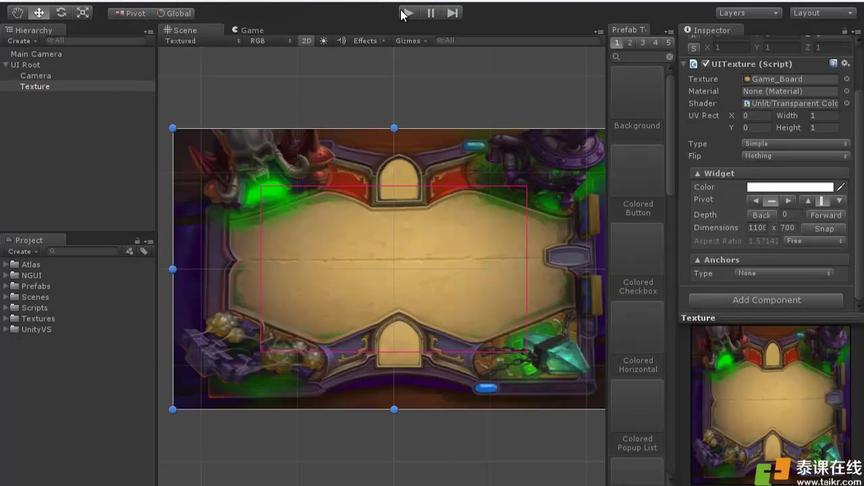This screenshot has width=864, height=486.
Task: Set pivot to vertical center
Action: tap(822, 201)
